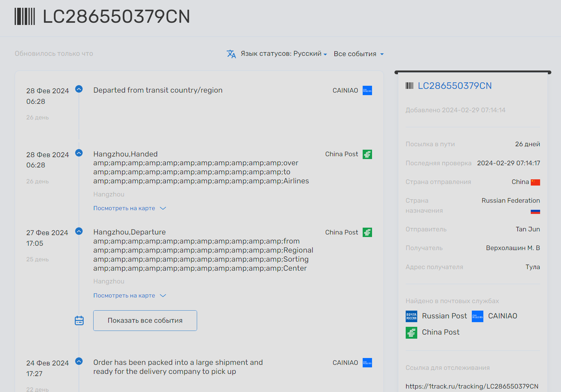Toggle the 27 Фев 17:05 event circle marker
The height and width of the screenshot is (392, 561).
[79, 231]
